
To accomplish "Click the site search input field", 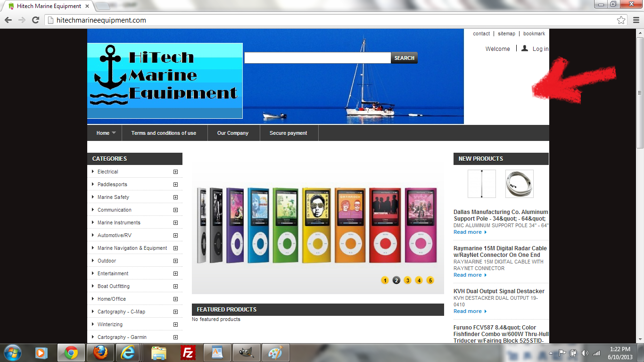I will coord(317,58).
